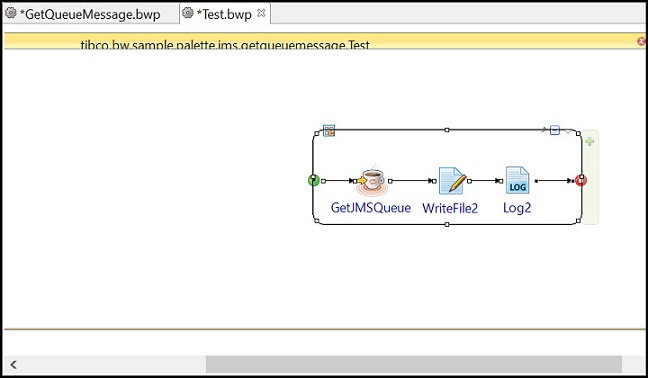Click the WriteFile2 label text

(x=450, y=208)
